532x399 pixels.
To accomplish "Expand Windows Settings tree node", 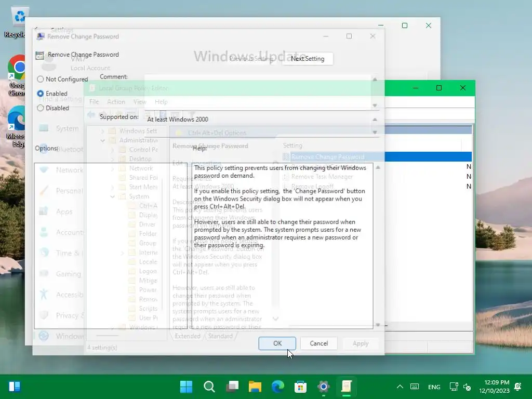I will (x=102, y=131).
